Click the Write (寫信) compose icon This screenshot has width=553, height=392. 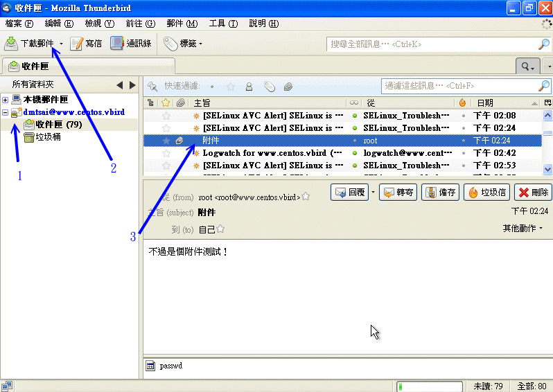pyautogui.click(x=76, y=44)
